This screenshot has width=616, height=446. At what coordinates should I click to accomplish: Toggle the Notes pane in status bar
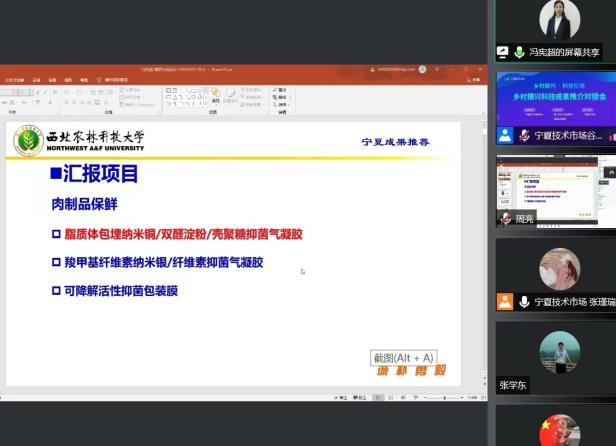[x=341, y=398]
